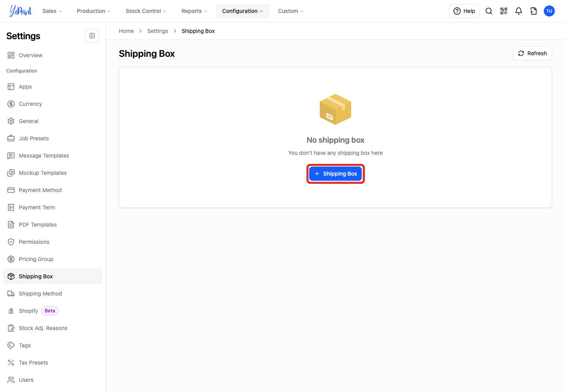Open the TU user avatar menu

[549, 11]
